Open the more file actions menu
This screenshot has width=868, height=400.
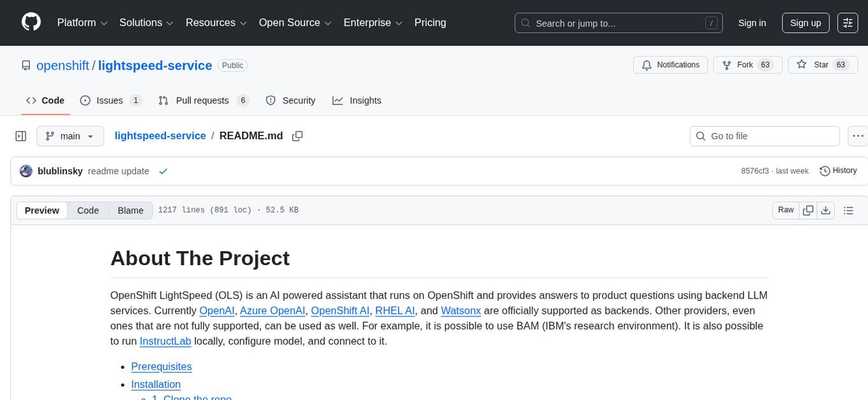[x=858, y=136]
